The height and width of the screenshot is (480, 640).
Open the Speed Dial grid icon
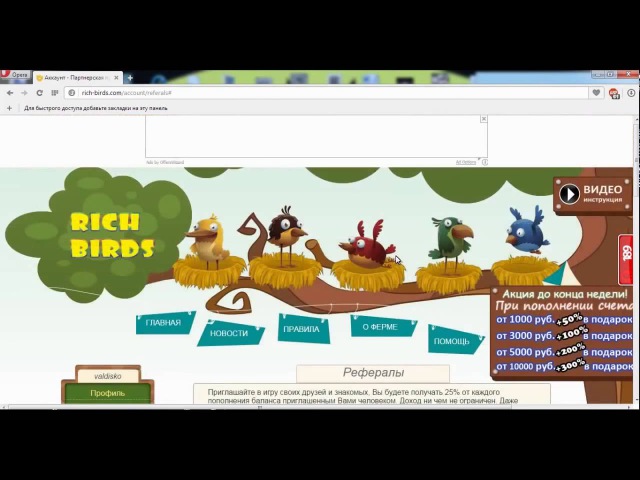(x=54, y=93)
